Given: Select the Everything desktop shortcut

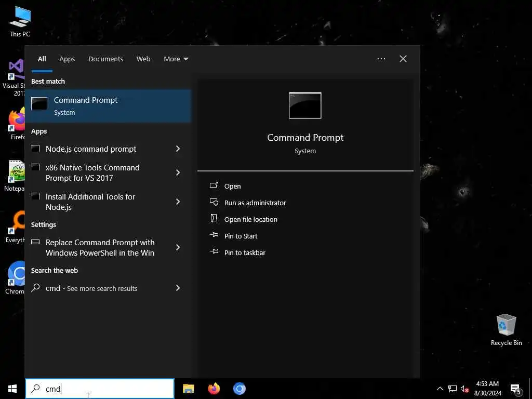Looking at the screenshot, I should [x=15, y=227].
